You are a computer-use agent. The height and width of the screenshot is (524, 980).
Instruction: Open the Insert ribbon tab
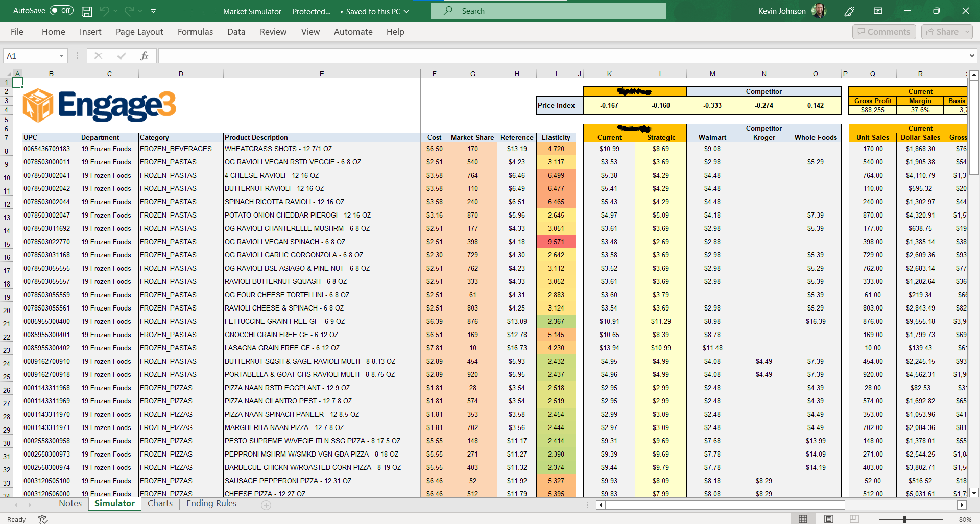pyautogui.click(x=90, y=32)
